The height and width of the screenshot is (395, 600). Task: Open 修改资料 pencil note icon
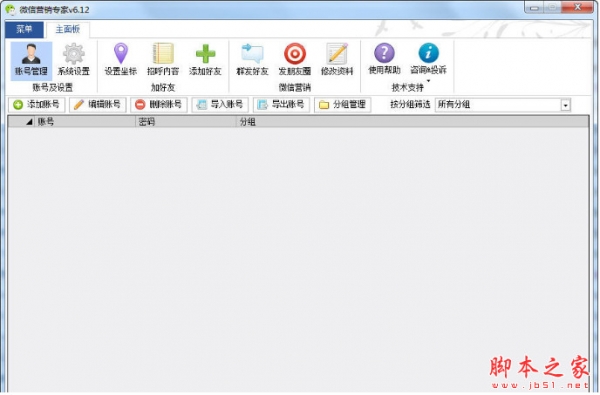[337, 60]
